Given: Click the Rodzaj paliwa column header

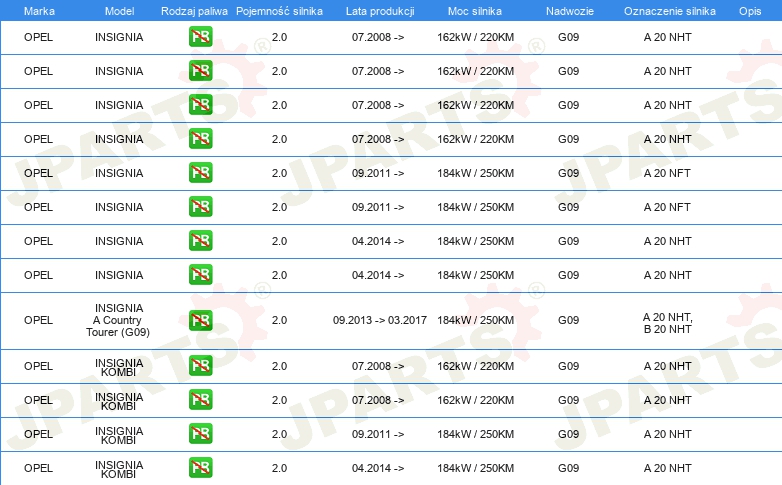Looking at the screenshot, I should (194, 11).
